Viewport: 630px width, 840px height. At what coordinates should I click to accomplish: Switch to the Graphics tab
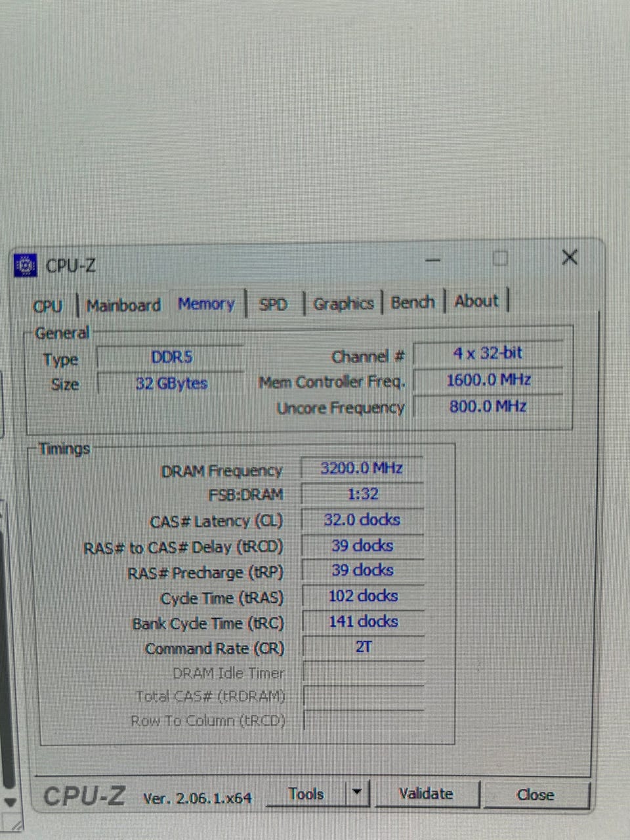tap(343, 303)
